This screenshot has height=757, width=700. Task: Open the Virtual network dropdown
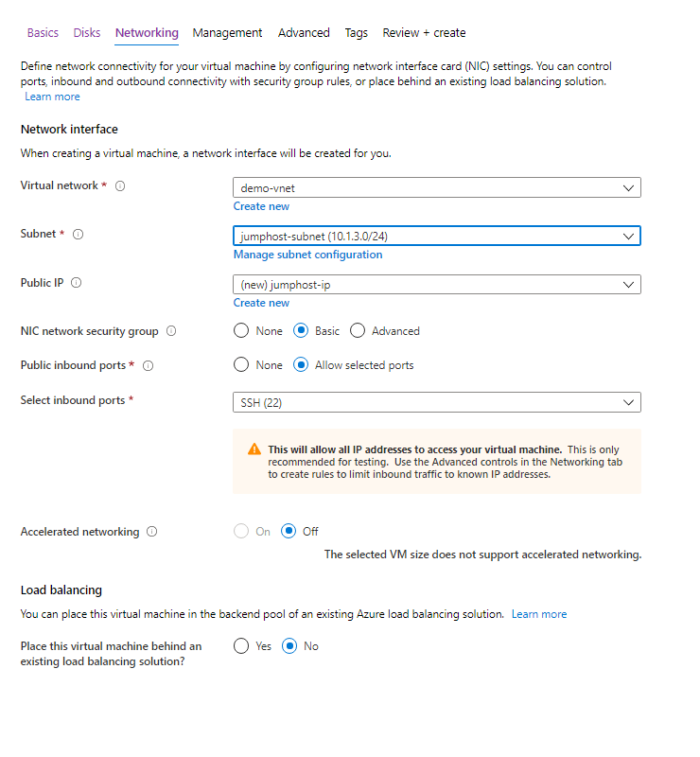[437, 187]
